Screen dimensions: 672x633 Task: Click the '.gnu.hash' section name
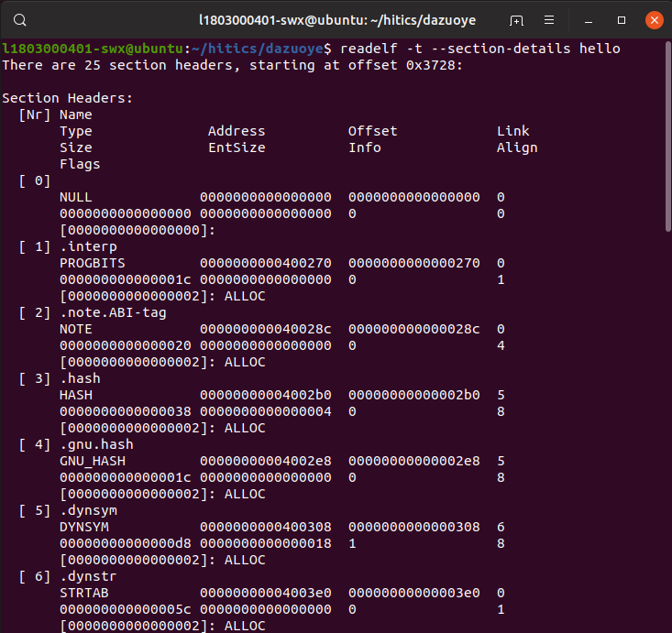96,444
